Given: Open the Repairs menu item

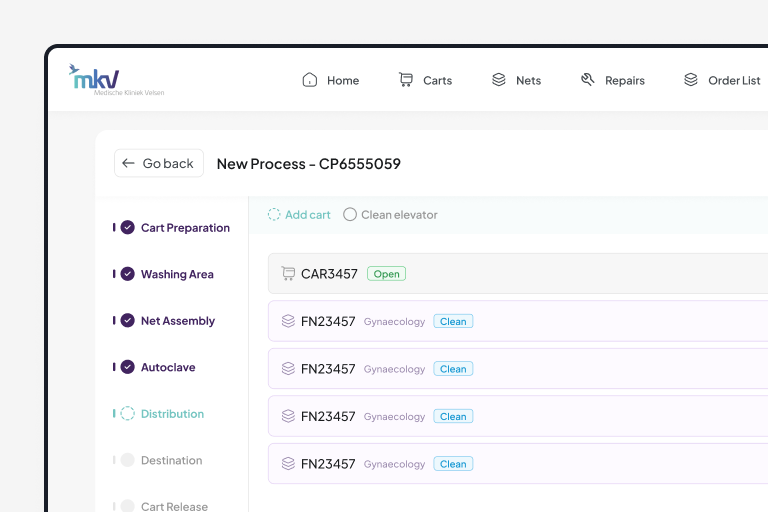Looking at the screenshot, I should 624,81.
